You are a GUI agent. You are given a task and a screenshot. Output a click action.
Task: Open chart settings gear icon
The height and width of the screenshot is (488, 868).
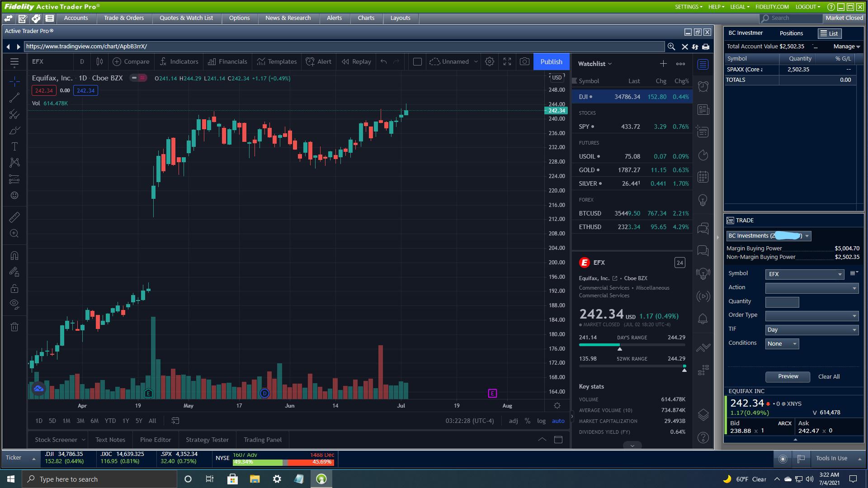point(490,62)
